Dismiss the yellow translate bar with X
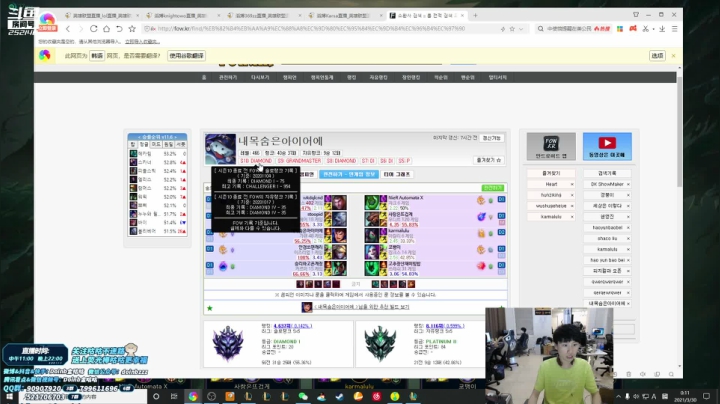 click(674, 56)
